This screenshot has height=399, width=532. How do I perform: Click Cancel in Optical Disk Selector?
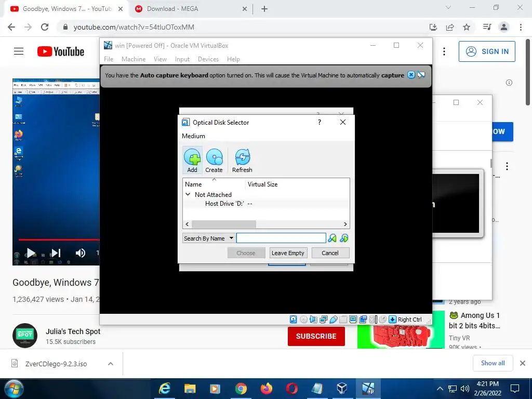tap(330, 253)
